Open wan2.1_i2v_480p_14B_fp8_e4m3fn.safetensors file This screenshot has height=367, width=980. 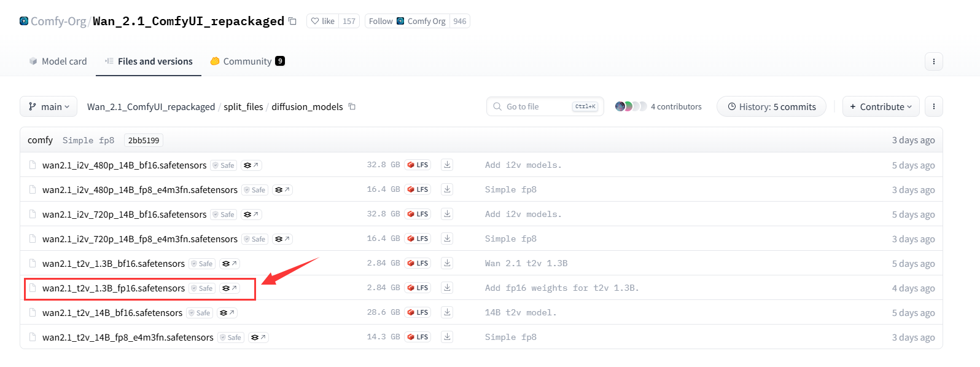click(x=140, y=189)
